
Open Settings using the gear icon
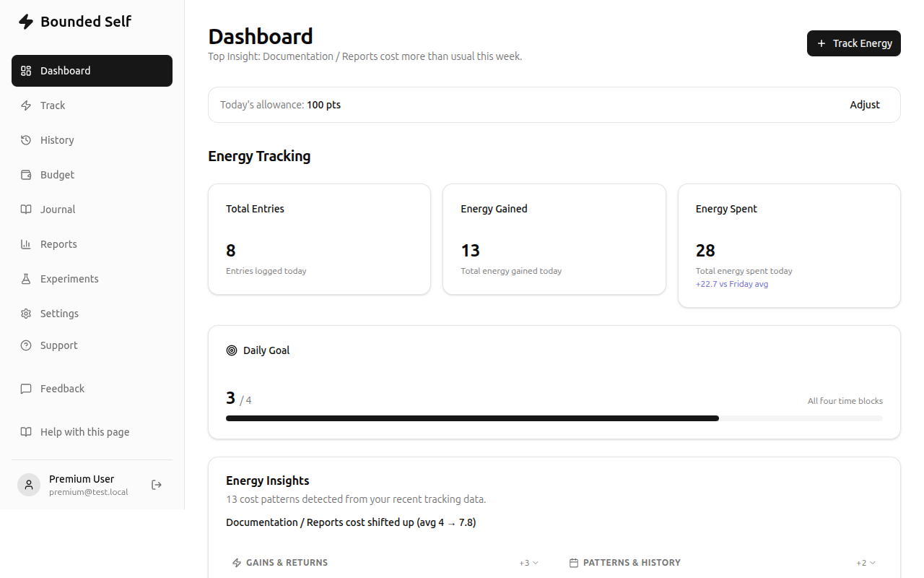click(27, 313)
